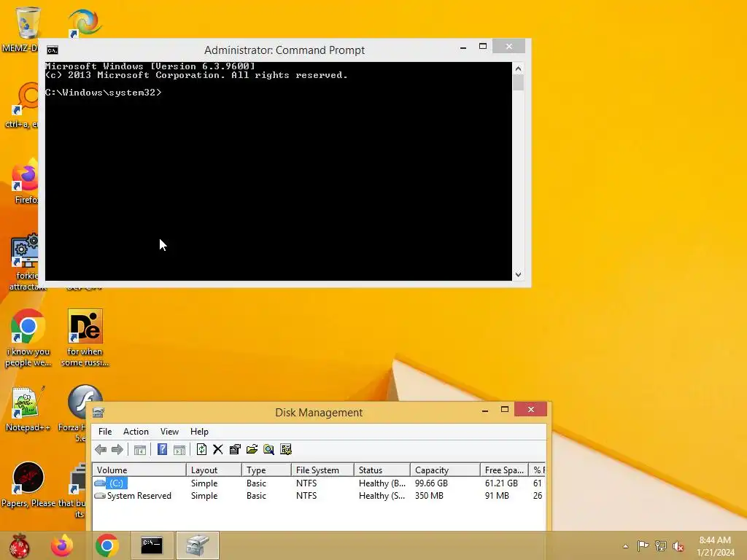Viewport: 747px width, 560px height.
Task: Select the (C:) drive icon in volume list
Action: (x=100, y=483)
